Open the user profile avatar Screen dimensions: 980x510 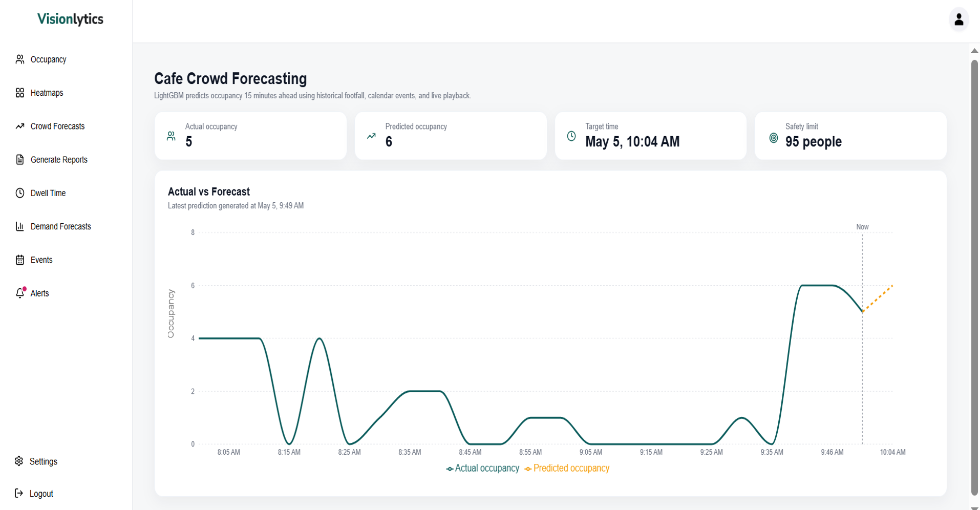click(959, 20)
